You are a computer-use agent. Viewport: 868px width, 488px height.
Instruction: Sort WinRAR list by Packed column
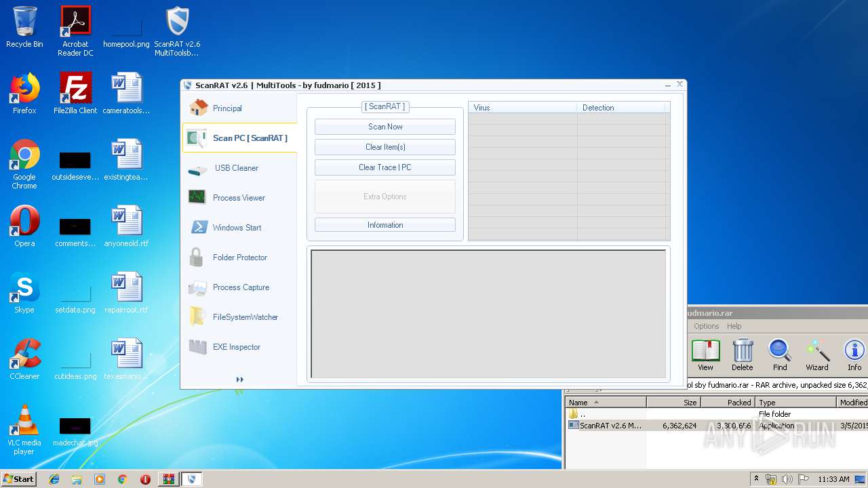(x=728, y=402)
